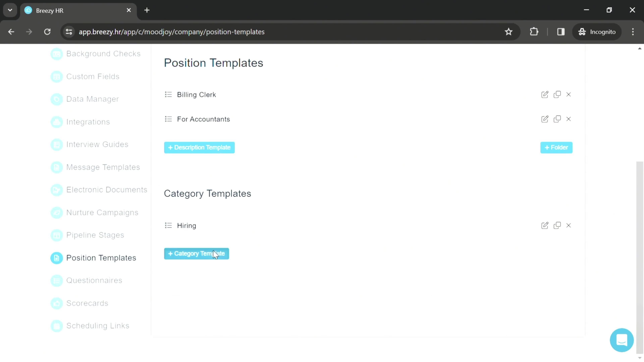
Task: Click the edit icon for For Accountants
Action: coord(545,119)
